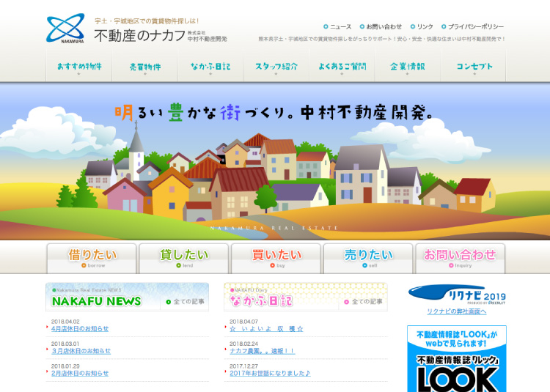Click the 借りたい borrow button
This screenshot has width=550, height=392.
[92, 258]
